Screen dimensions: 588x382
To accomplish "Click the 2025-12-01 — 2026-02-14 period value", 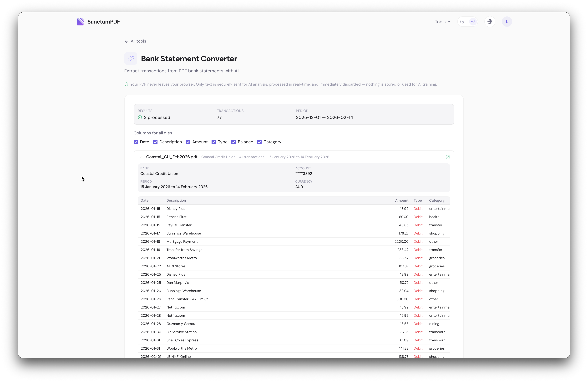I will 324,118.
